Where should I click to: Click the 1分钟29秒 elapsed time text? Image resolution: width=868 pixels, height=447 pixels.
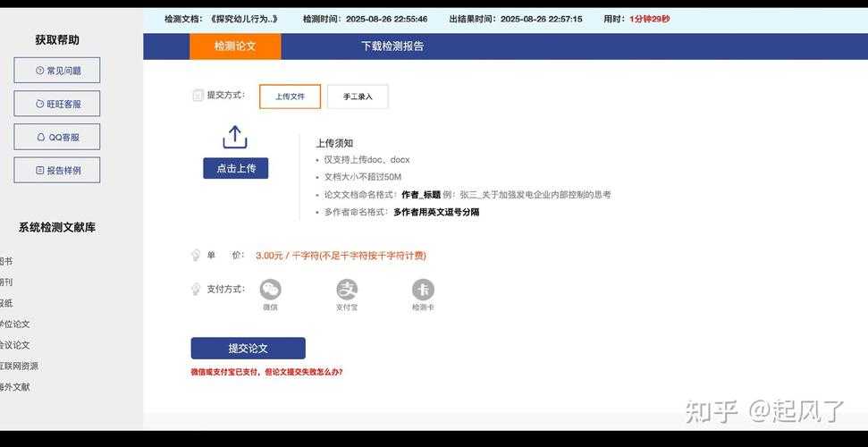(649, 19)
